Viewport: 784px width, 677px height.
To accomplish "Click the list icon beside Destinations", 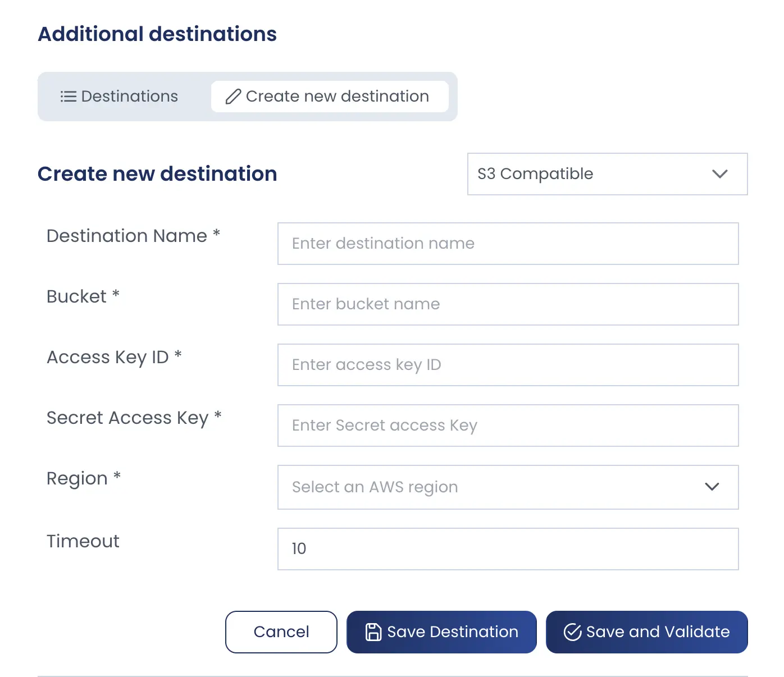I will 68,97.
